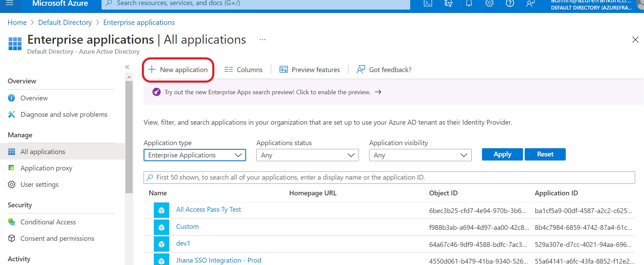644x265 pixels.
Task: Open Directories and subscriptions filter icon
Action: [448, 3]
